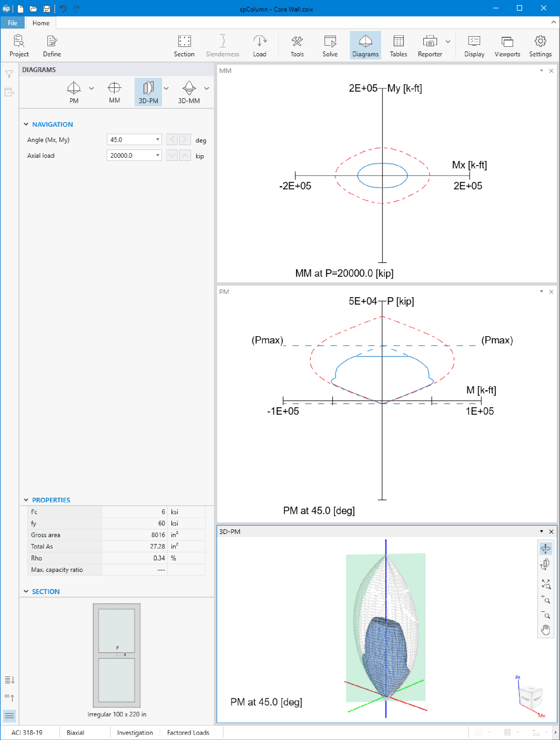Open the Project ribbon button

(19, 45)
